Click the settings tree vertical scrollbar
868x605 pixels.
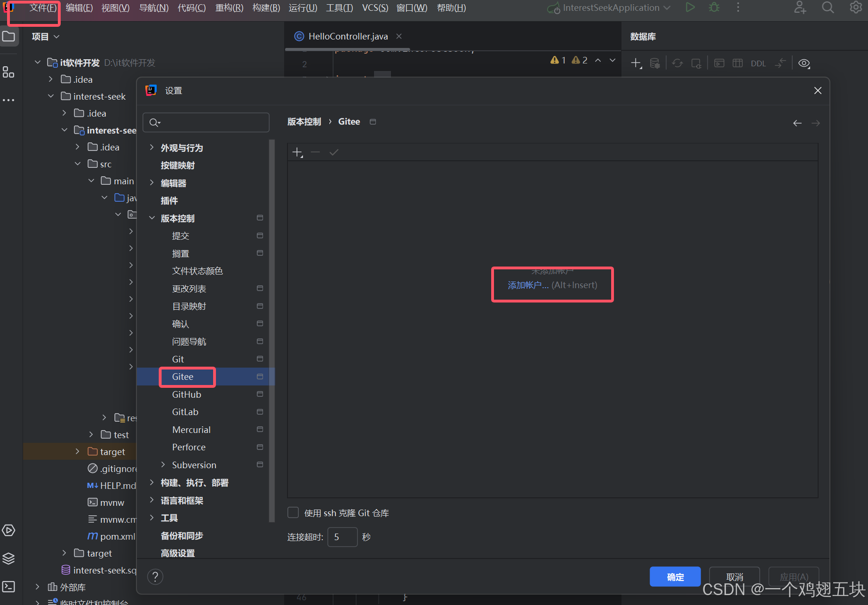point(271,330)
